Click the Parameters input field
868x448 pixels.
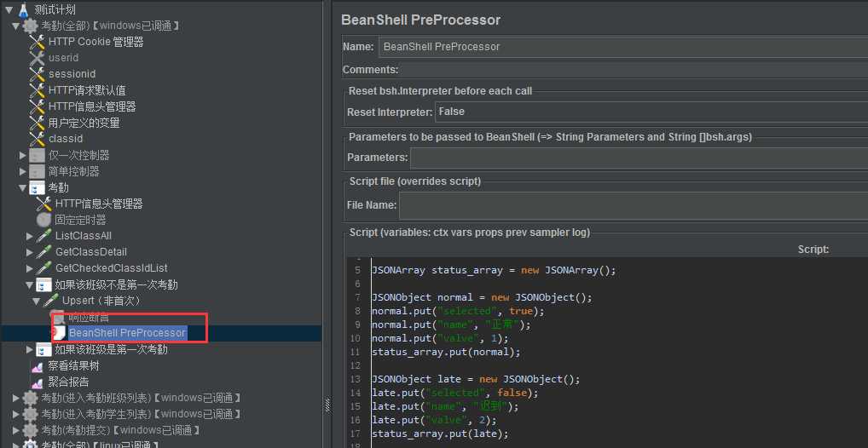639,158
